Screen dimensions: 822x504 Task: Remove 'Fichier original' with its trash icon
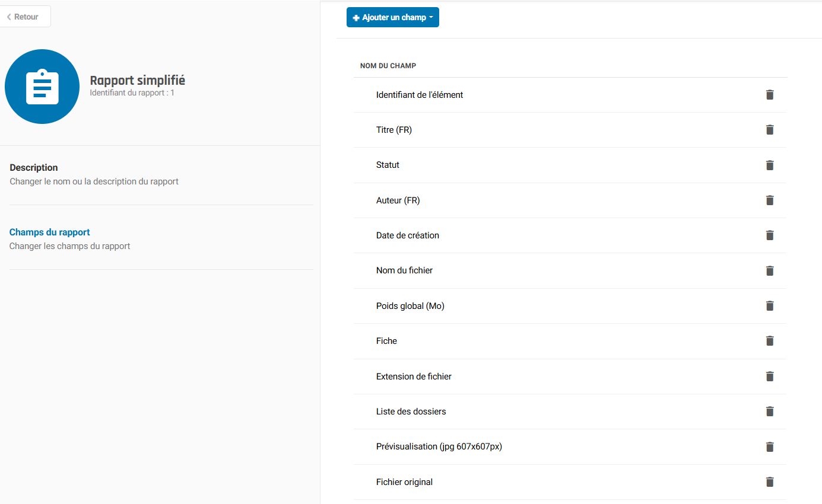pyautogui.click(x=770, y=482)
